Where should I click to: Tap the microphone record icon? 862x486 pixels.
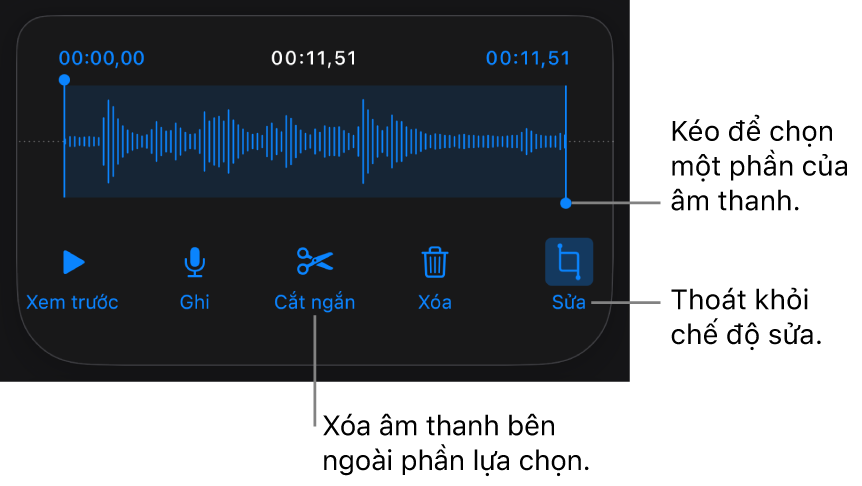[x=195, y=262]
